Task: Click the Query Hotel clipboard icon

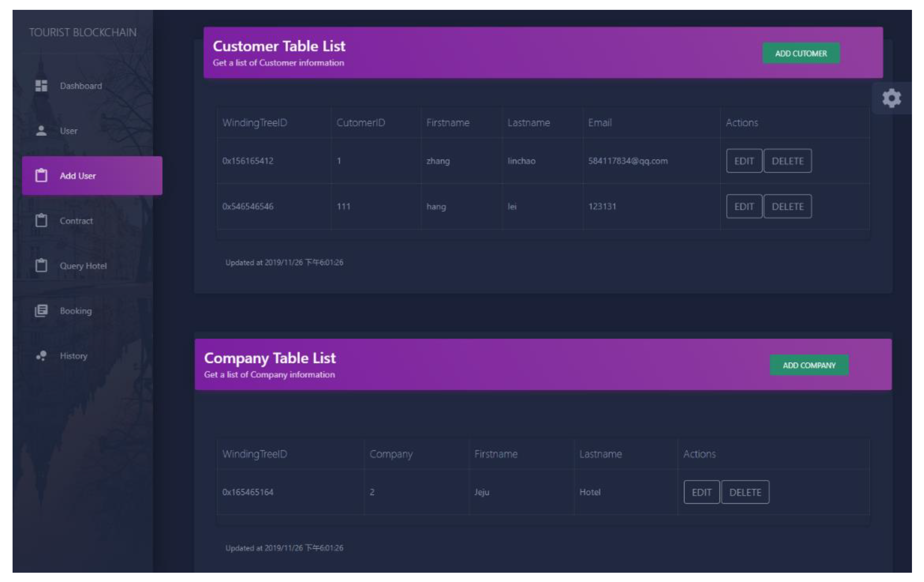Action: (x=41, y=266)
